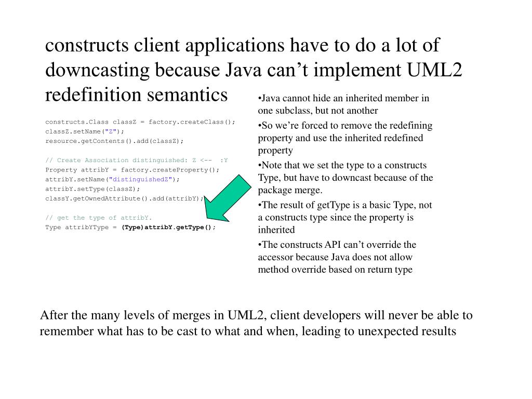The width and height of the screenshot is (532, 399).
Task: Click the line "a constructs type since the property is"
Action: tap(336, 218)
